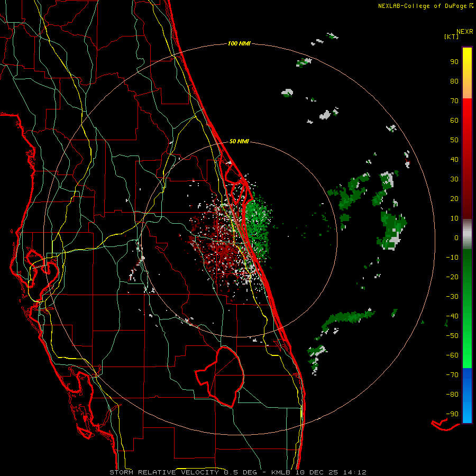Image resolution: width=476 pixels, height=476 pixels.
Task: Select the 0 value on the velocity scale
Action: tap(456, 238)
